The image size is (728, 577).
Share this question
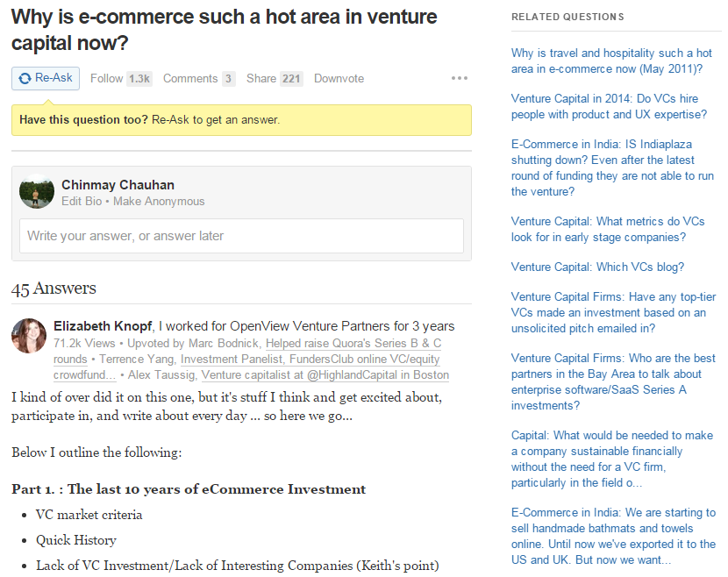(x=261, y=78)
